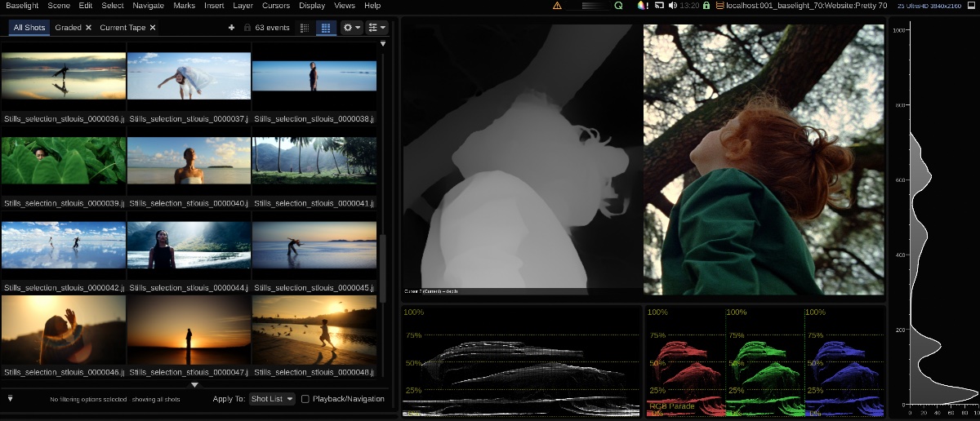
Task: Expand the sliders options dropdown
Action: [376, 28]
